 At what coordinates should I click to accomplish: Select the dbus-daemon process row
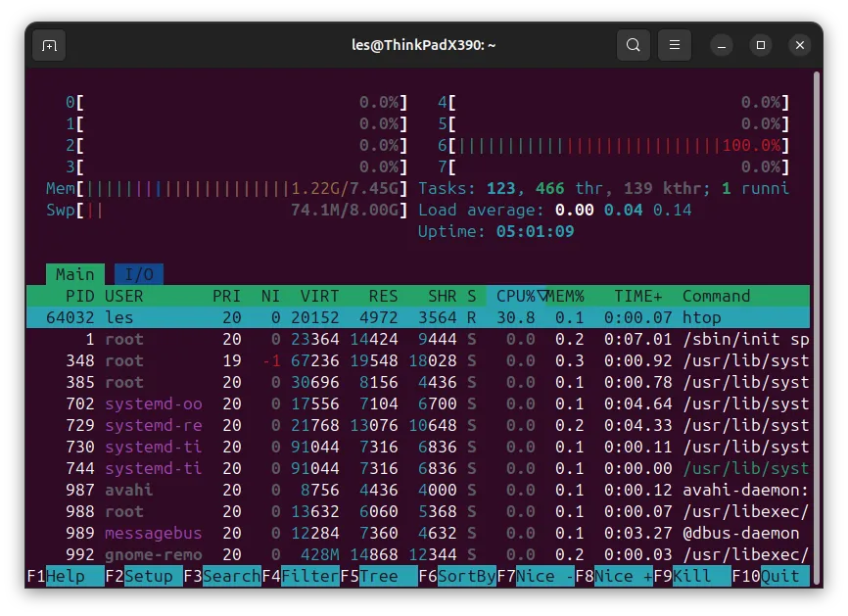tap(418, 534)
